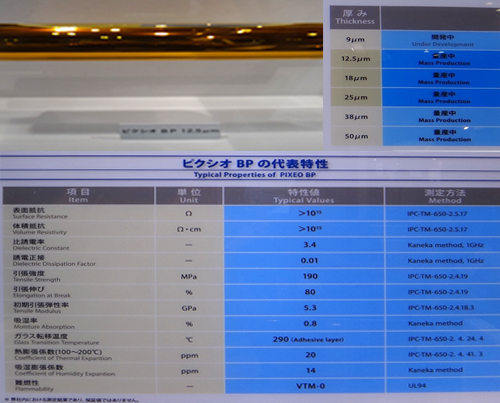The width and height of the screenshot is (500, 403).
Task: Click the '9μm' thickness cell
Action: point(355,40)
